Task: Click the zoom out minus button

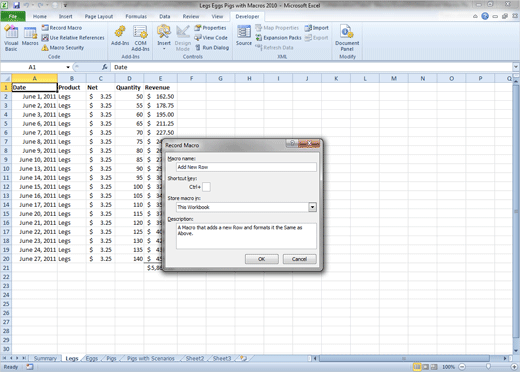Action: pos(462,367)
